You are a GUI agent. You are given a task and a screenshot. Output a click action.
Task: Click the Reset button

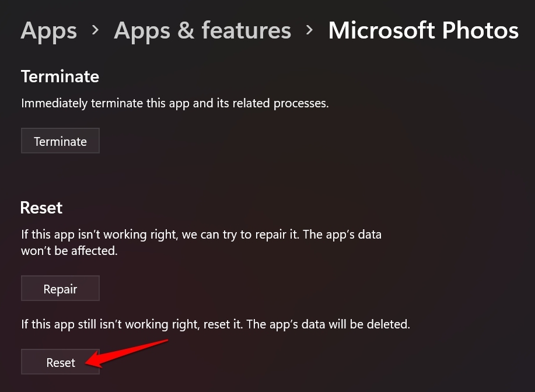(x=60, y=362)
